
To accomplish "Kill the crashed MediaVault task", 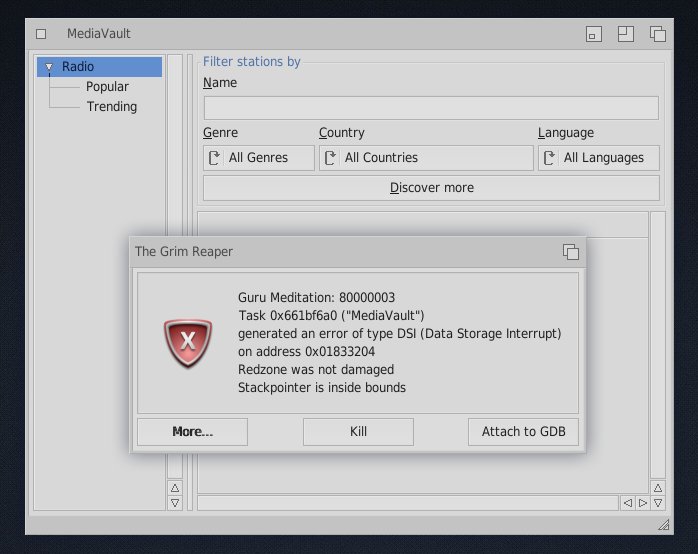I will coord(358,432).
